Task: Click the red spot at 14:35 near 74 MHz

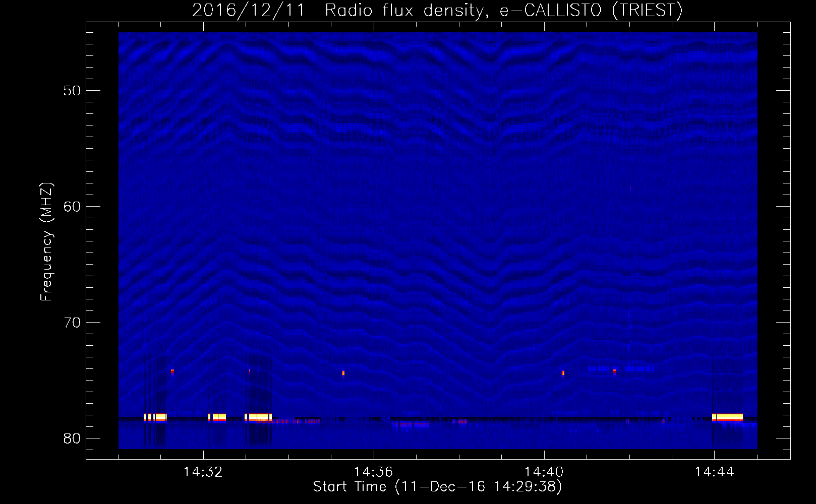Action: [343, 373]
